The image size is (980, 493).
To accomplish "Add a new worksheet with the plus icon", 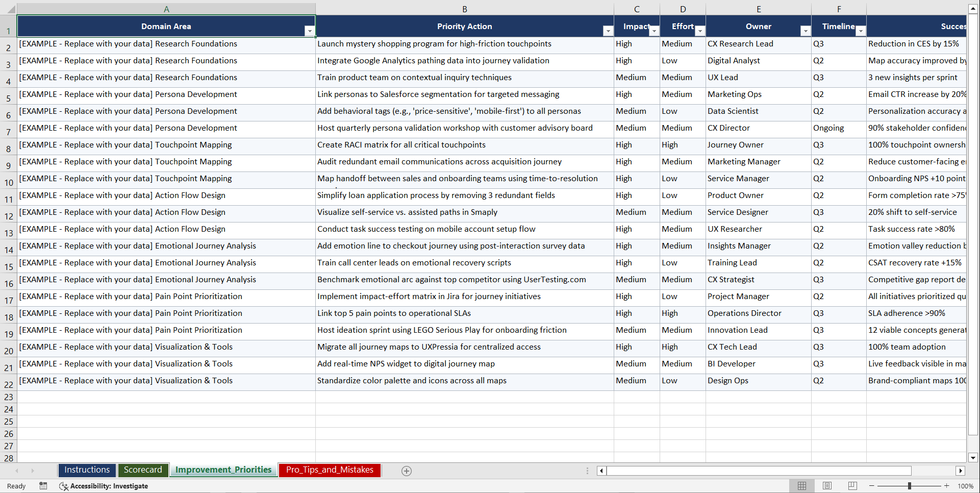I will click(x=406, y=471).
